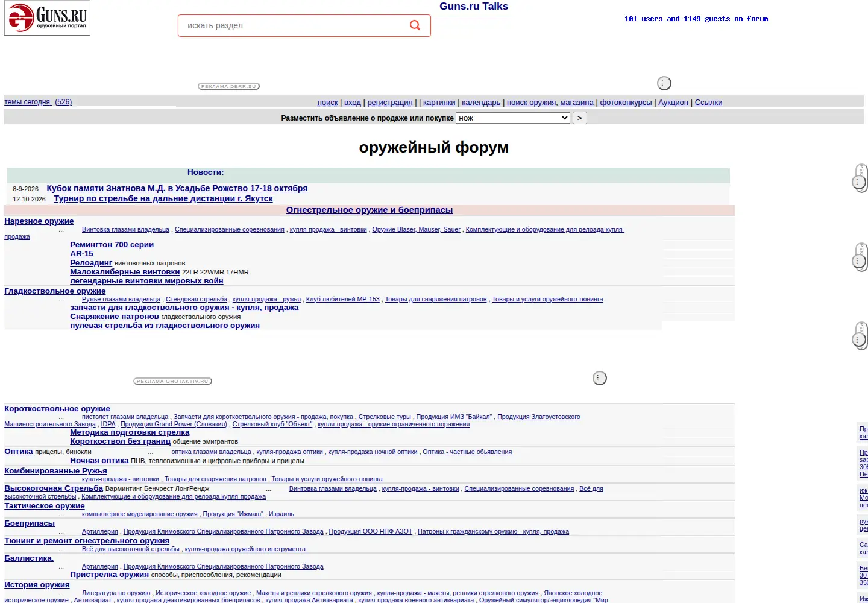Open the ad options near DERR.SU banner
Screen dimensions: 868x603
tap(664, 83)
